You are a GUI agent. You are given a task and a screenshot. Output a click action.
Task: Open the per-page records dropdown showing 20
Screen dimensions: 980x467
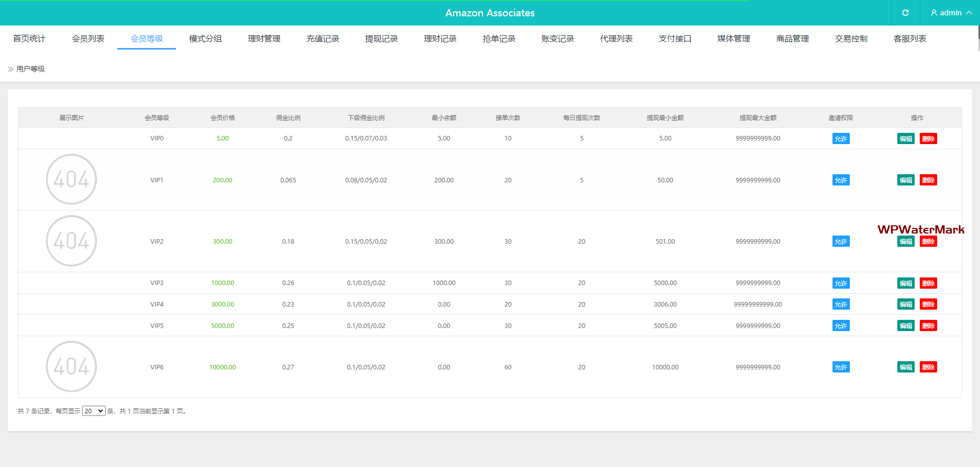point(94,411)
